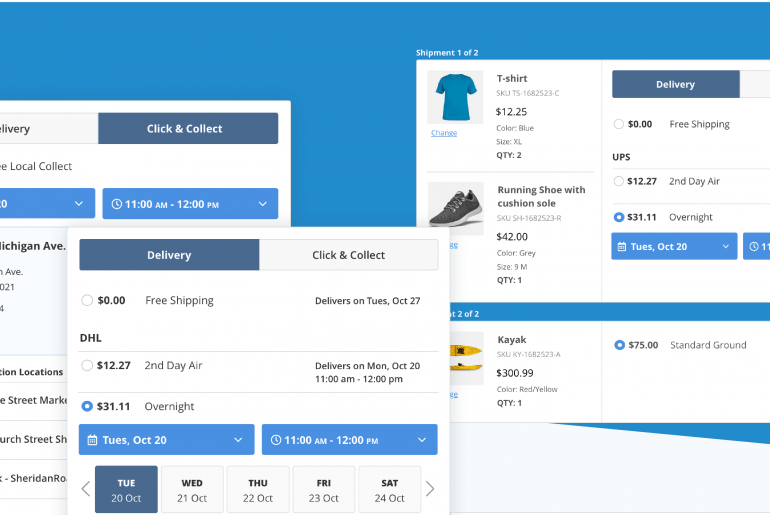Select UPS $12.27 2nd Day Air option
770x515 pixels.
click(619, 181)
